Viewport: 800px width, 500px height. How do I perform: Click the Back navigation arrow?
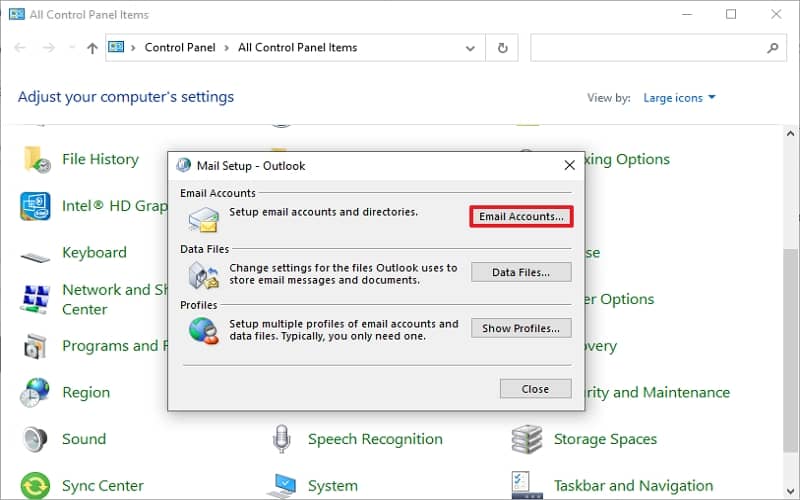20,48
